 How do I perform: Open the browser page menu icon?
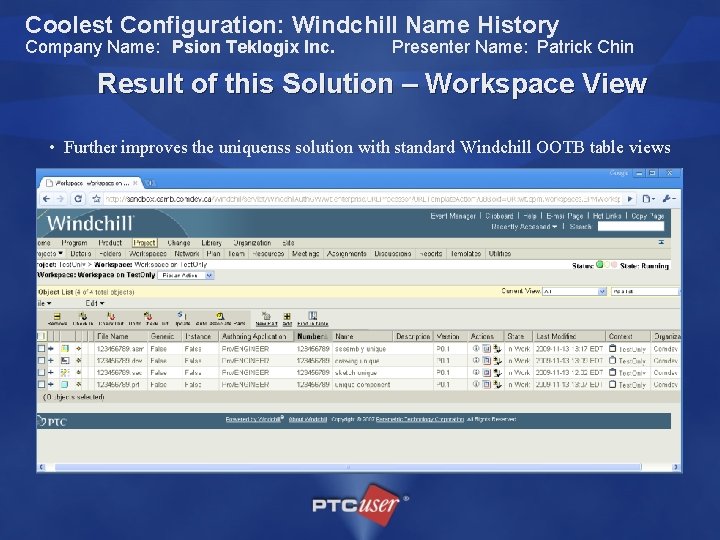coord(648,199)
